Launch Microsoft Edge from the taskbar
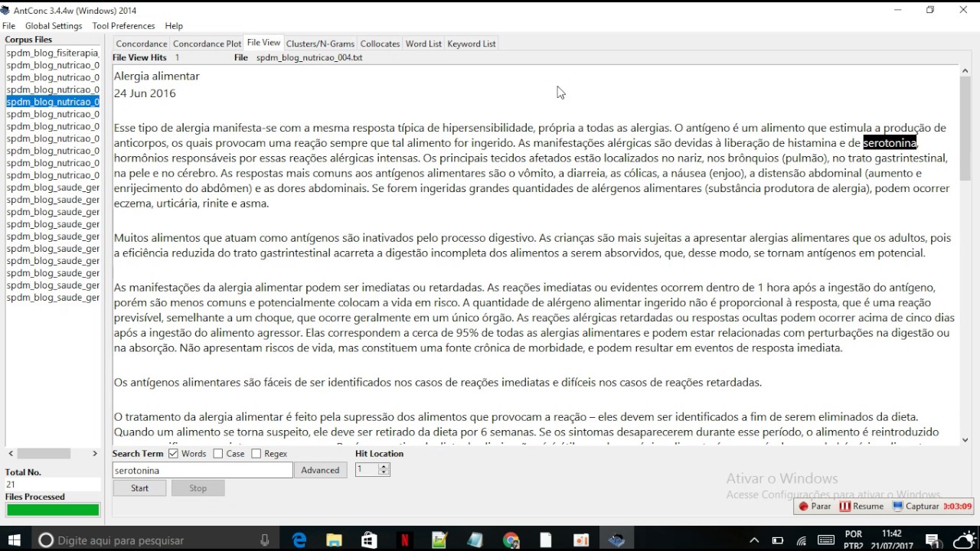This screenshot has width=980, height=551. pos(299,540)
